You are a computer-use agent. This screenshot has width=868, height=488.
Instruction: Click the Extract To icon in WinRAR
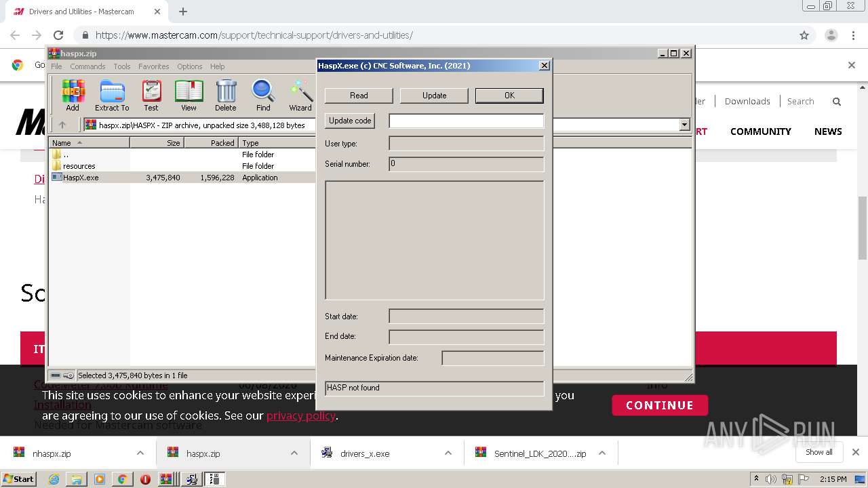(112, 95)
